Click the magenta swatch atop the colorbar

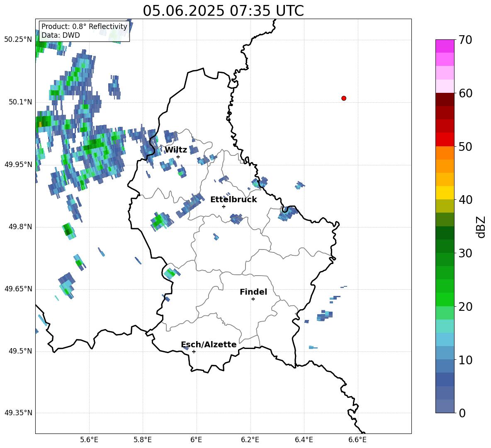[x=445, y=46]
